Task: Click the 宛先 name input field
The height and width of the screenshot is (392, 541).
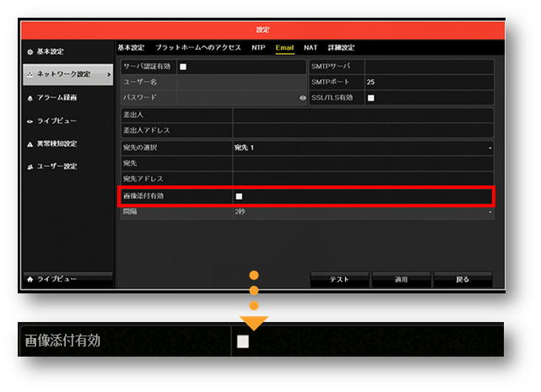Action: click(x=363, y=163)
